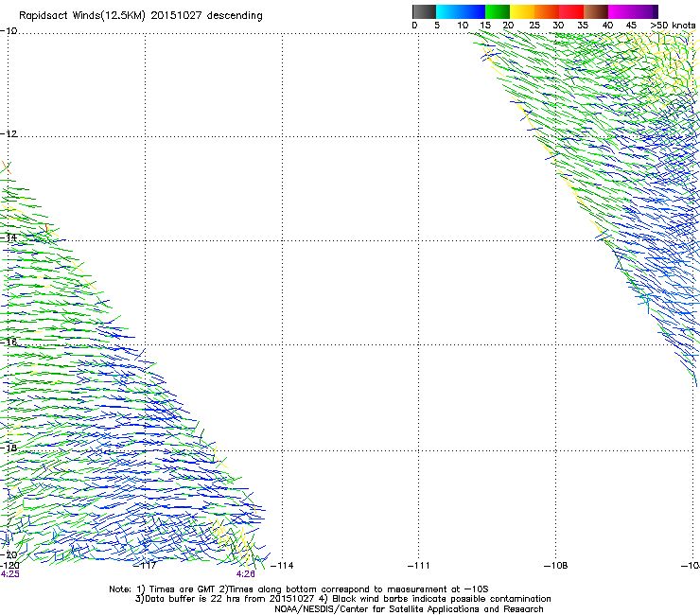Viewport: 700px width, 615px height.
Task: Click the 'Data buffer is 22 hrs' note line
Action: tap(342, 599)
